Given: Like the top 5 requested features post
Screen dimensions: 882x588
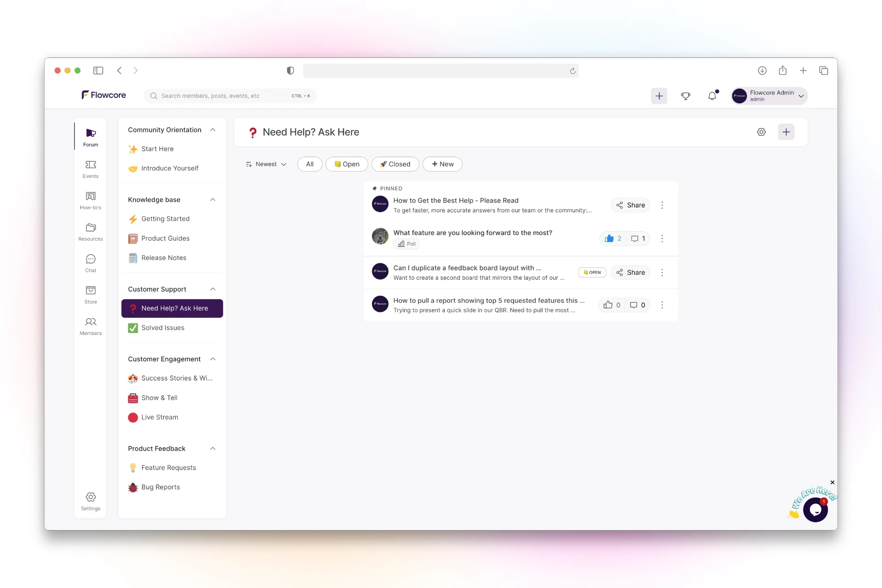Looking at the screenshot, I should point(608,305).
